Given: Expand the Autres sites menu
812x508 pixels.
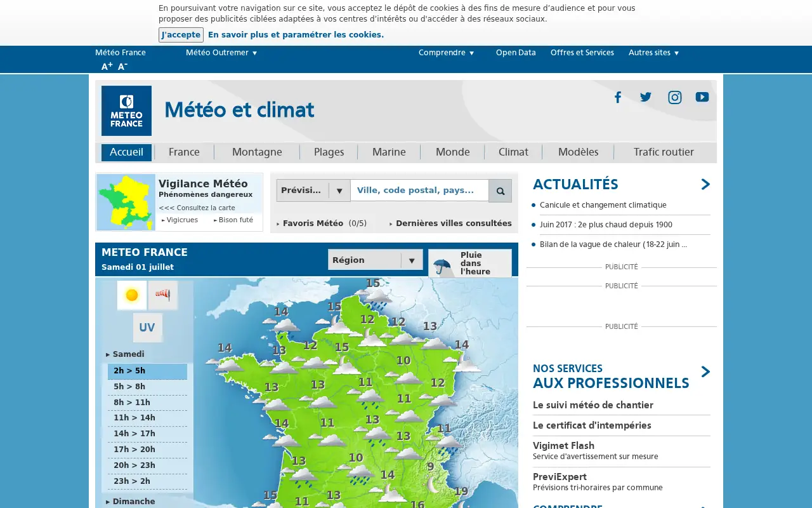Looking at the screenshot, I should point(654,53).
